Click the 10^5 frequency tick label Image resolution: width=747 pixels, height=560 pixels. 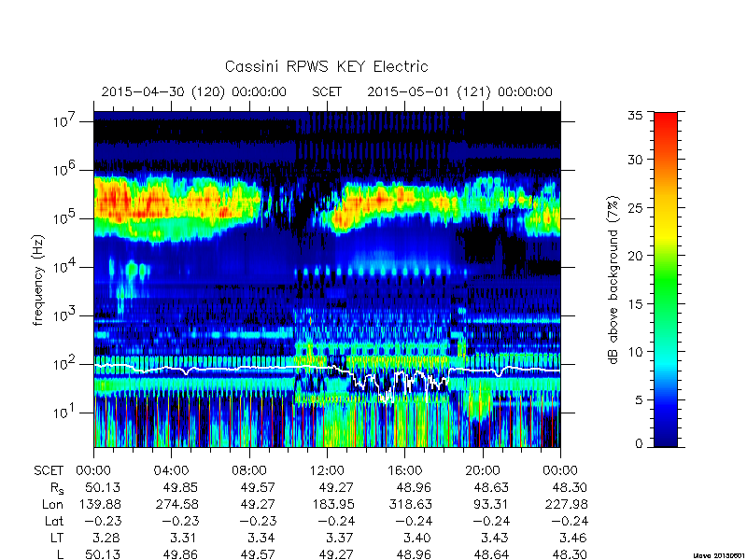tap(64, 218)
